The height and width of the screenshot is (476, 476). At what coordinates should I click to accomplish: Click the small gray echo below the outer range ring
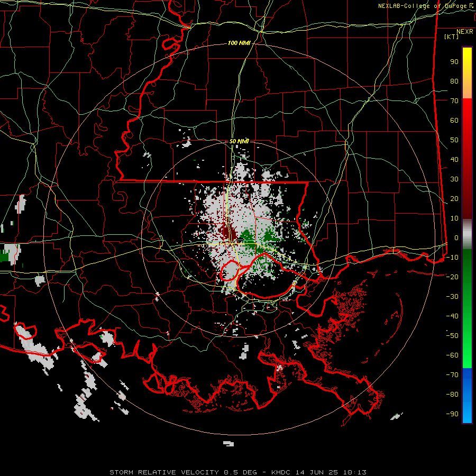point(228,444)
